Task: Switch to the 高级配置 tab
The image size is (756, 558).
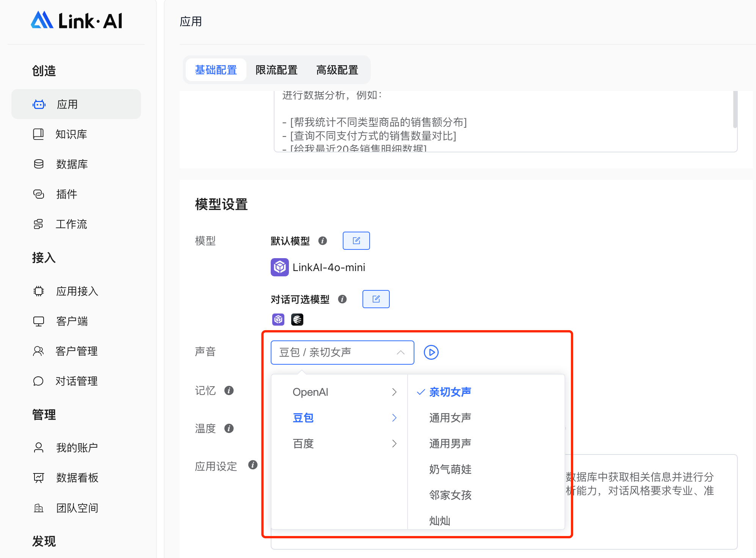Action: click(337, 70)
